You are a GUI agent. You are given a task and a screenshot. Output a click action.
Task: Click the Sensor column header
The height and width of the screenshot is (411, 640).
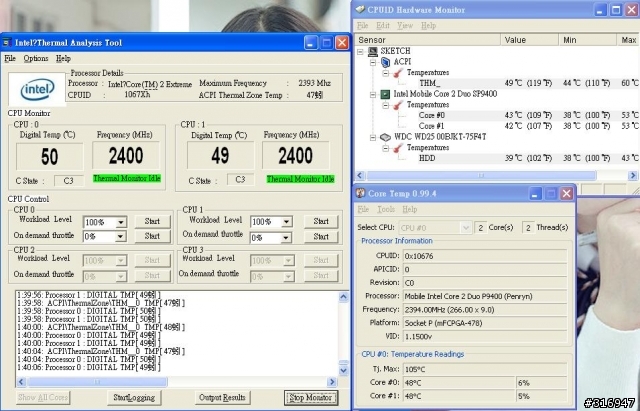coord(427,40)
